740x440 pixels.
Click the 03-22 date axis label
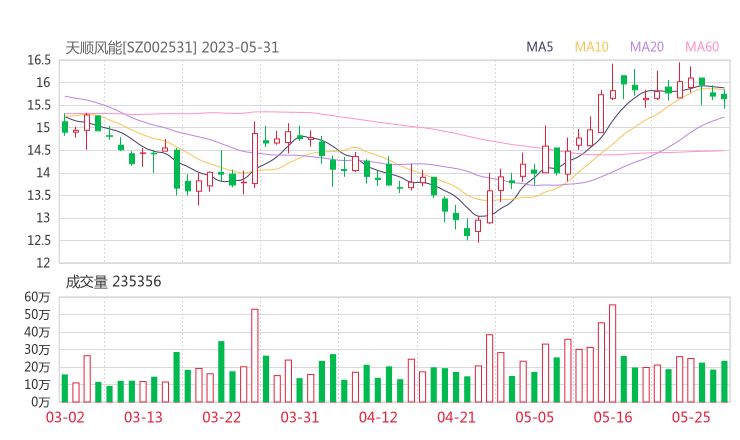pyautogui.click(x=221, y=417)
